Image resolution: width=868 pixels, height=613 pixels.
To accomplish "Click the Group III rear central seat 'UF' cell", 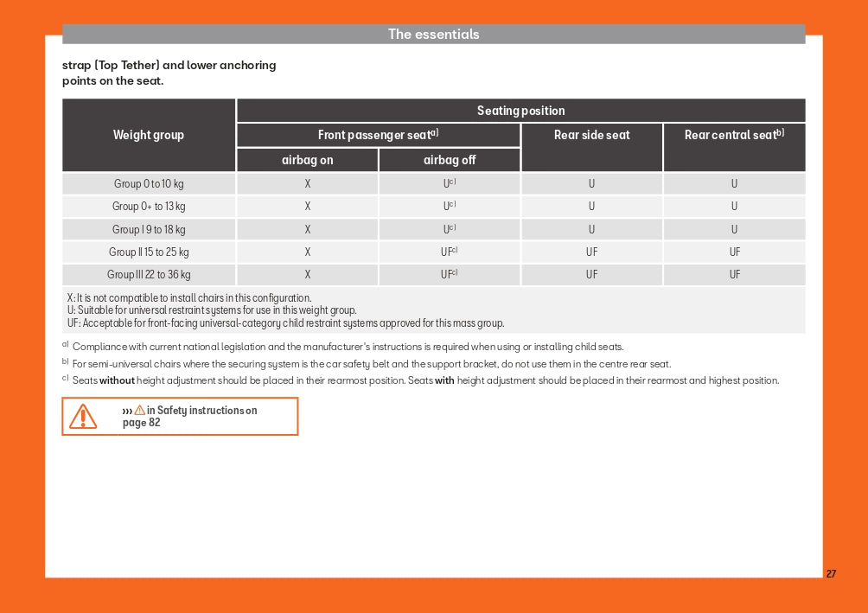I will [x=734, y=275].
